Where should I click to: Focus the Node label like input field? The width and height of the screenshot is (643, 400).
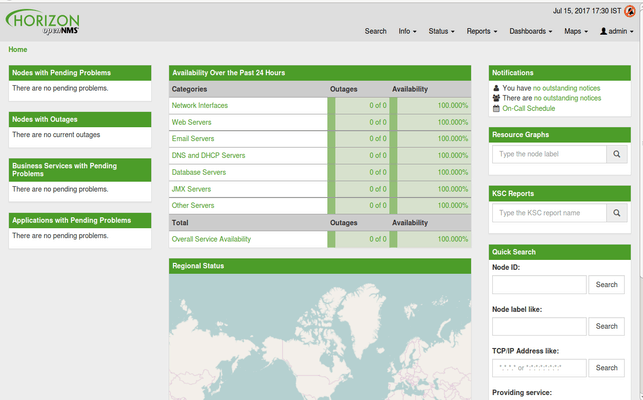[x=539, y=326]
